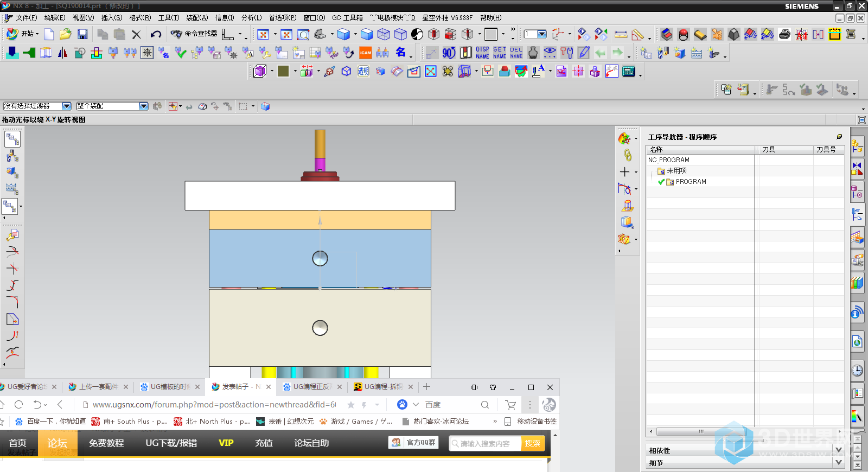The image size is (868, 472).
Task: Click the SET NAME toolbar icon
Action: 500,53
